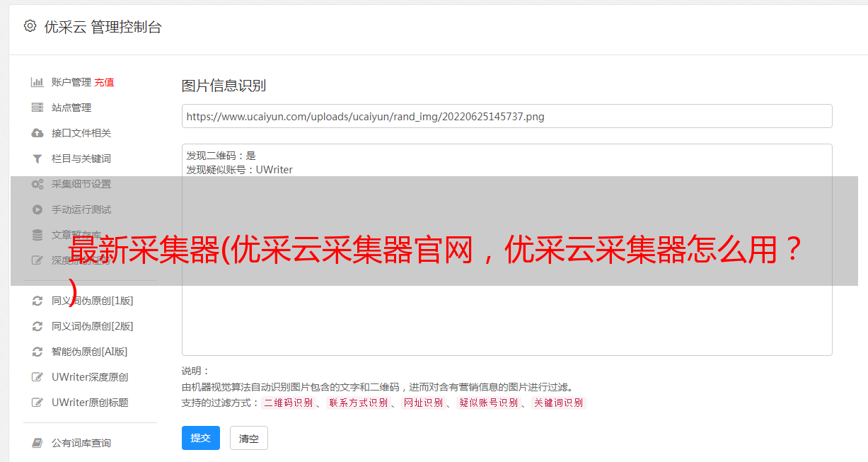Image resolution: width=868 pixels, height=462 pixels.
Task: Click the 关键词识别 tag
Action: coord(559,403)
